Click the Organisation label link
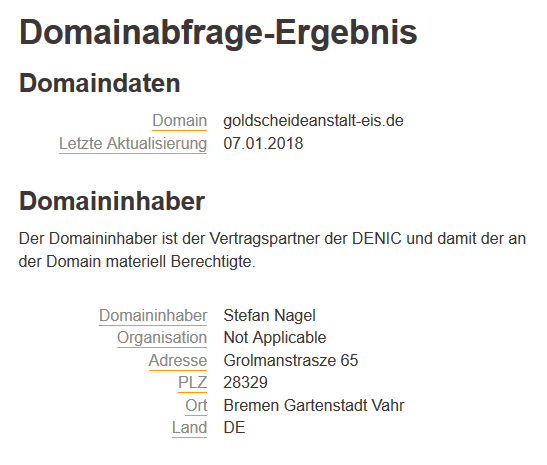This screenshot has width=547, height=465. [x=162, y=338]
